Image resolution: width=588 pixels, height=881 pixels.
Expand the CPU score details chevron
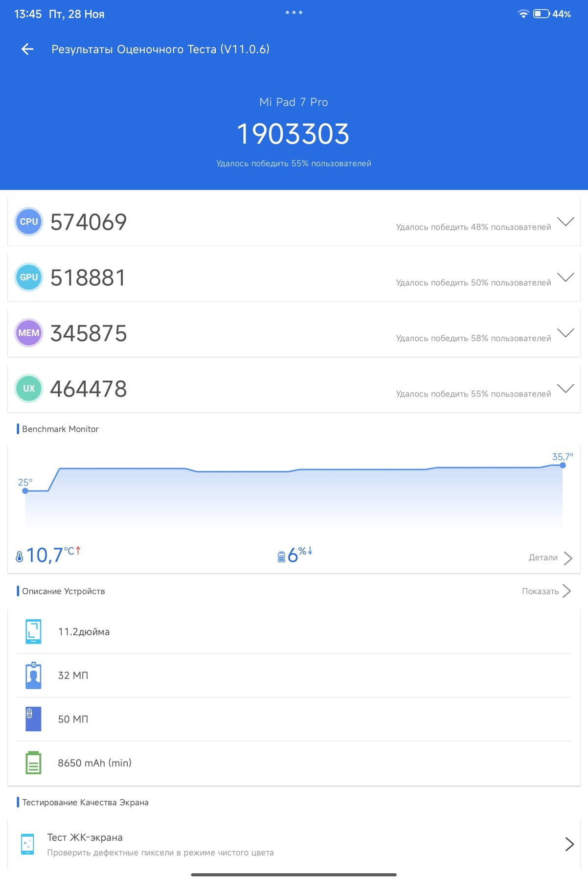pos(565,222)
